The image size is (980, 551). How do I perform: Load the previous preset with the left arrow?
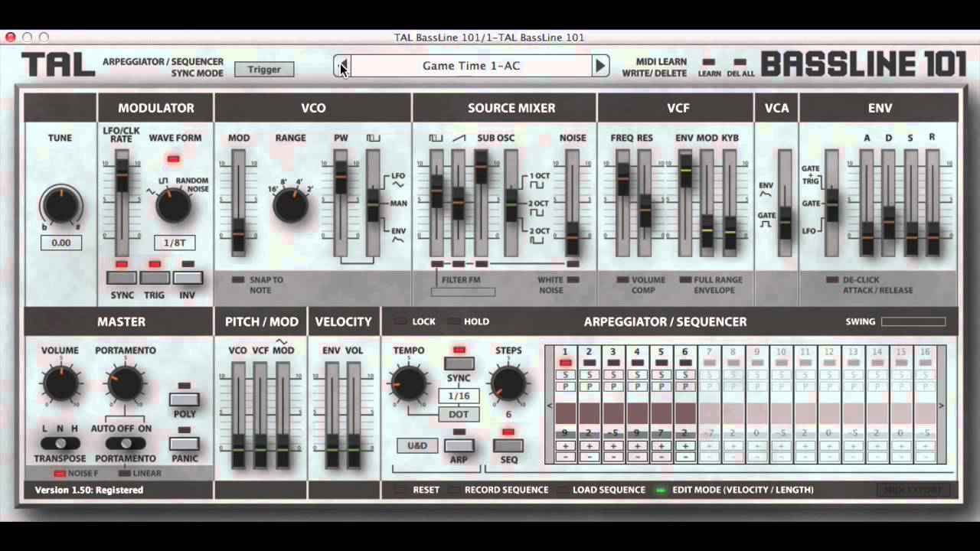pyautogui.click(x=343, y=66)
